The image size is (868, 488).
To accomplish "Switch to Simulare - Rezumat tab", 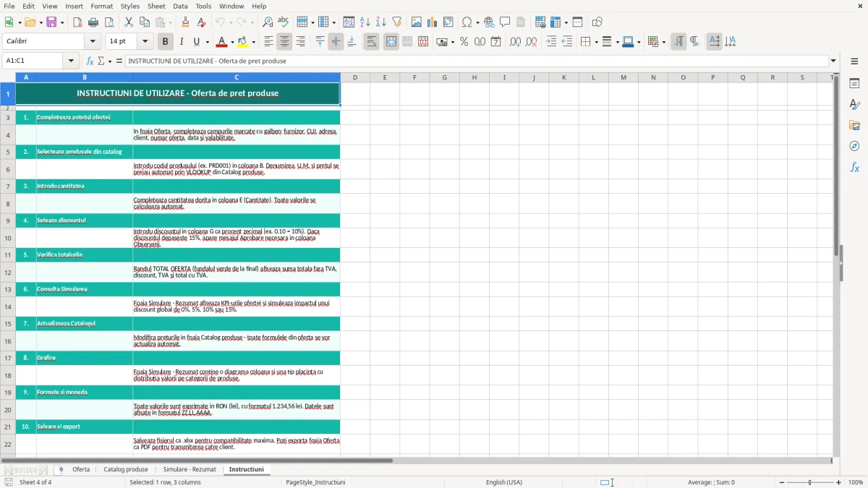I will click(x=190, y=469).
